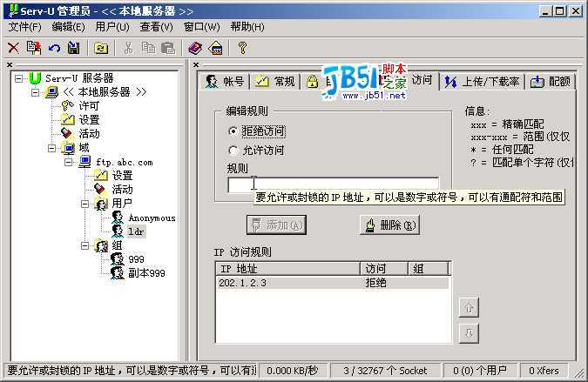The width and height of the screenshot is (588, 382).
Task: Select 活动 under ftp.abc.com
Action: (122, 190)
